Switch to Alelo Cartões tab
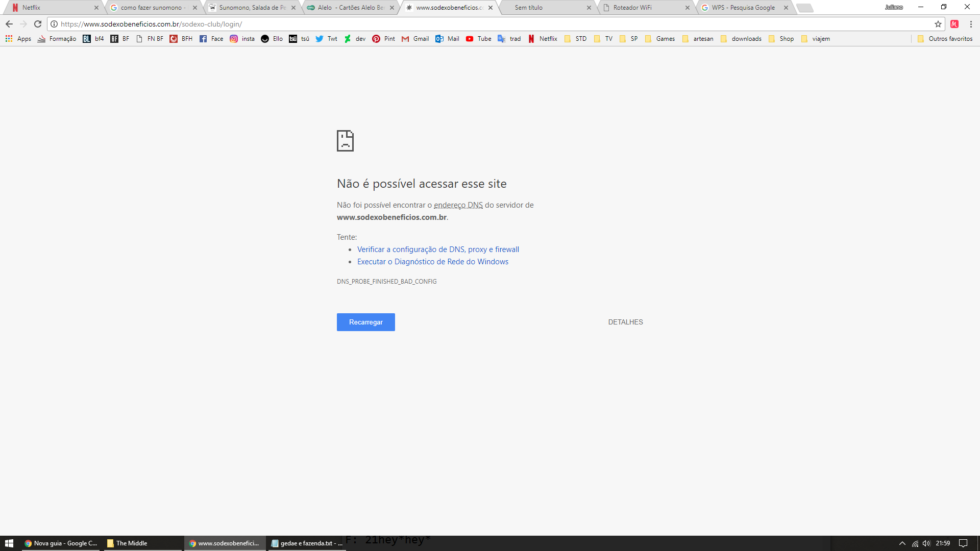The height and width of the screenshot is (551, 980). [349, 8]
